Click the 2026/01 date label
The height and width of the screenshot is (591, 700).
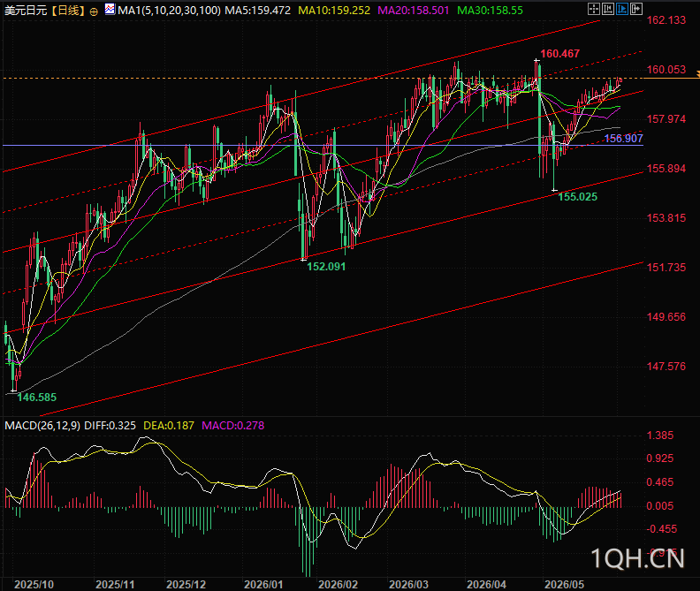coord(263,584)
